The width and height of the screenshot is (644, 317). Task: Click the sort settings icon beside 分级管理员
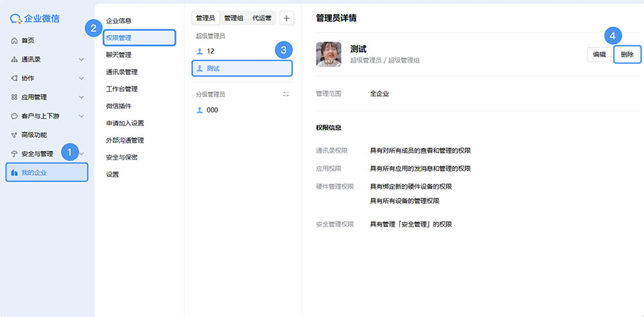[286, 94]
